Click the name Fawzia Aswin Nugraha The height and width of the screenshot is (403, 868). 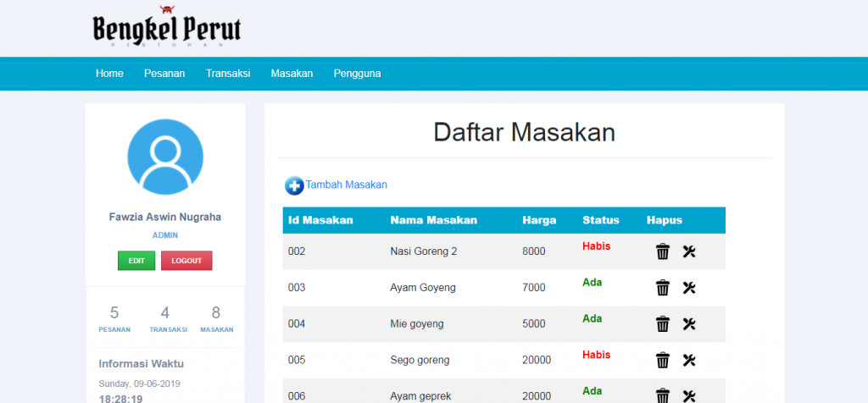[x=165, y=218]
